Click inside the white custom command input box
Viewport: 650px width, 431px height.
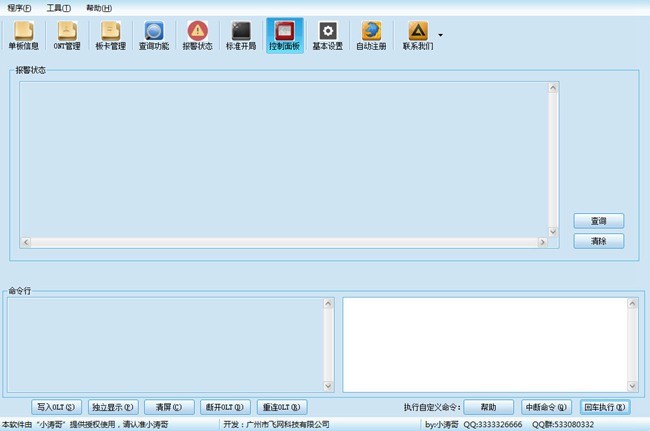485,345
